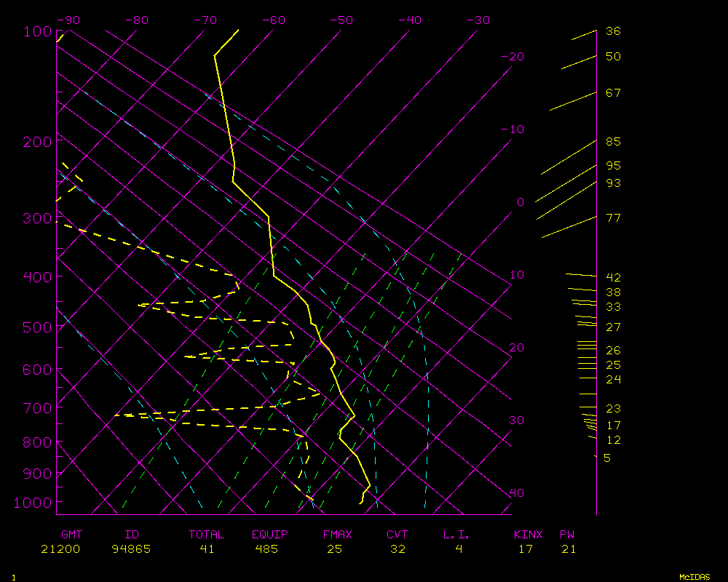The image size is (728, 582).
Task: Click the McIDAS text in the corner
Action: pyautogui.click(x=695, y=577)
